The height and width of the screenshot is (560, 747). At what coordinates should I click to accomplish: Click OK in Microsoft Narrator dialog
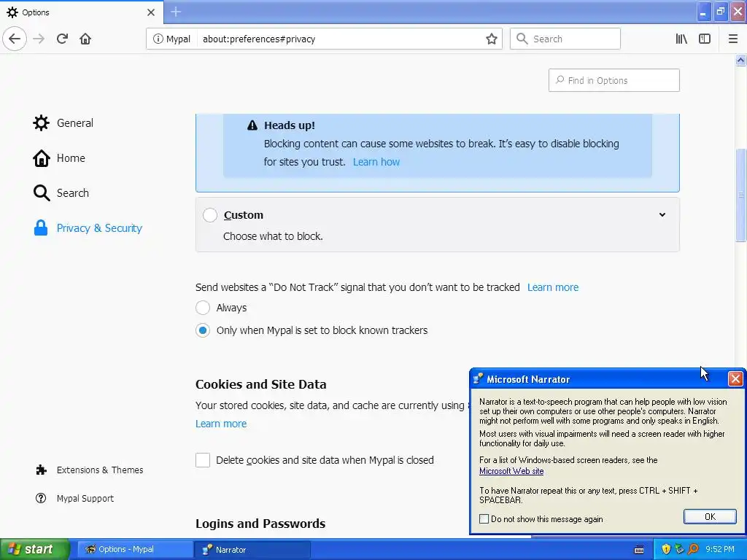(710, 517)
